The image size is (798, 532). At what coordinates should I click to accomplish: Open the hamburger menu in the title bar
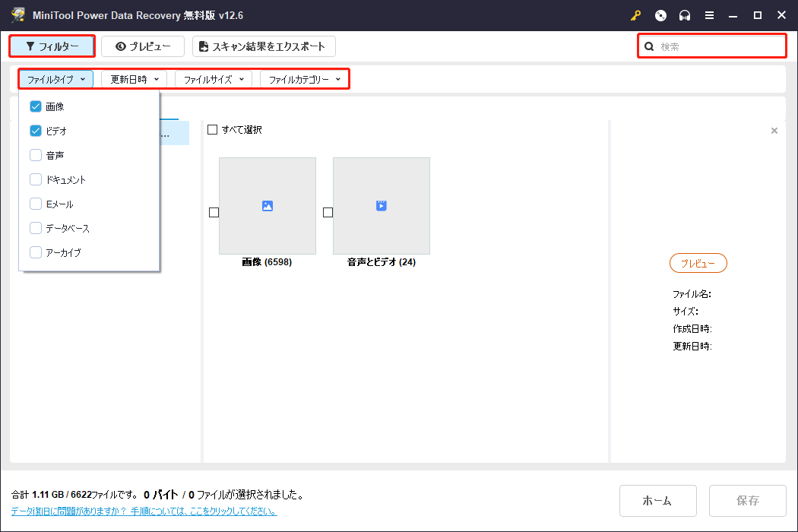709,15
